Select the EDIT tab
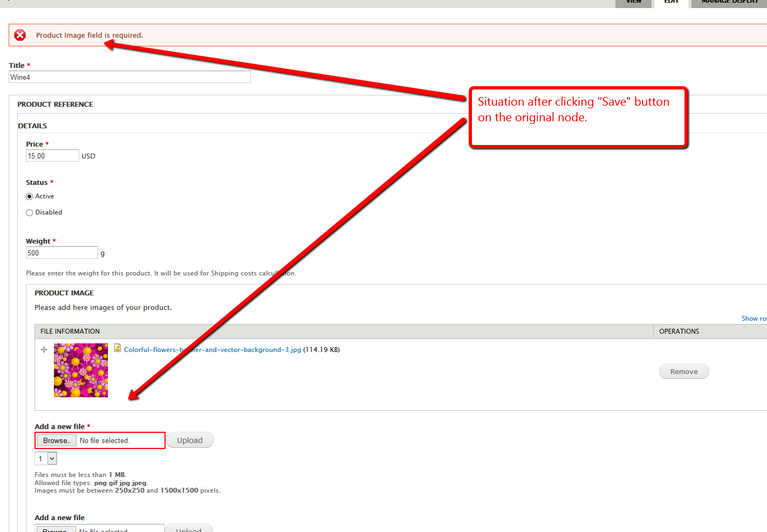The height and width of the screenshot is (532, 767). click(x=671, y=3)
